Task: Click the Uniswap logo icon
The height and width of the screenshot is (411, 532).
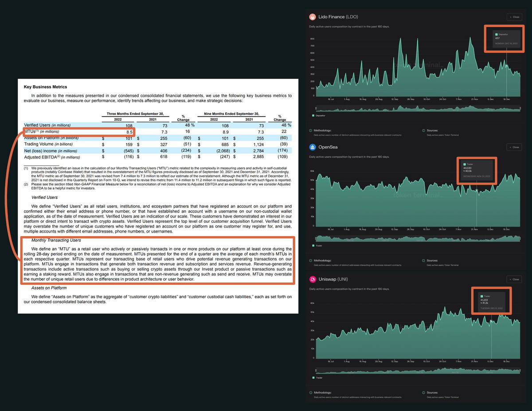Action: click(313, 279)
